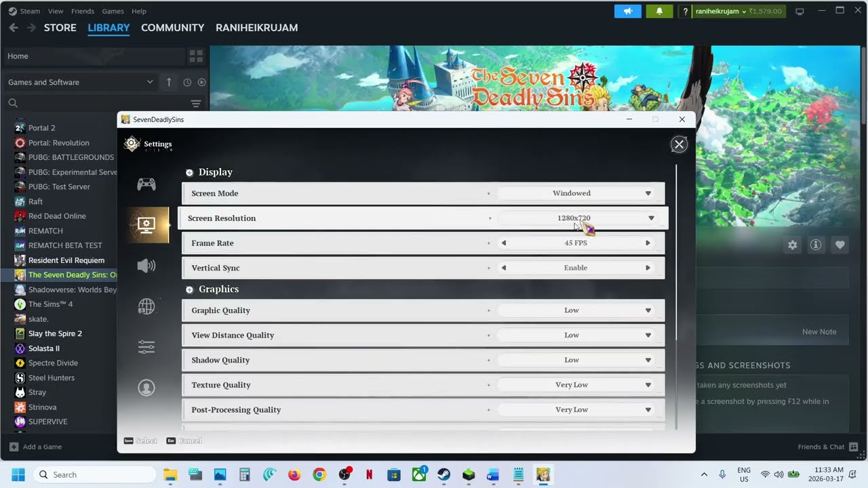Open Netflix from the taskbar
The height and width of the screenshot is (488, 868).
pyautogui.click(x=369, y=474)
